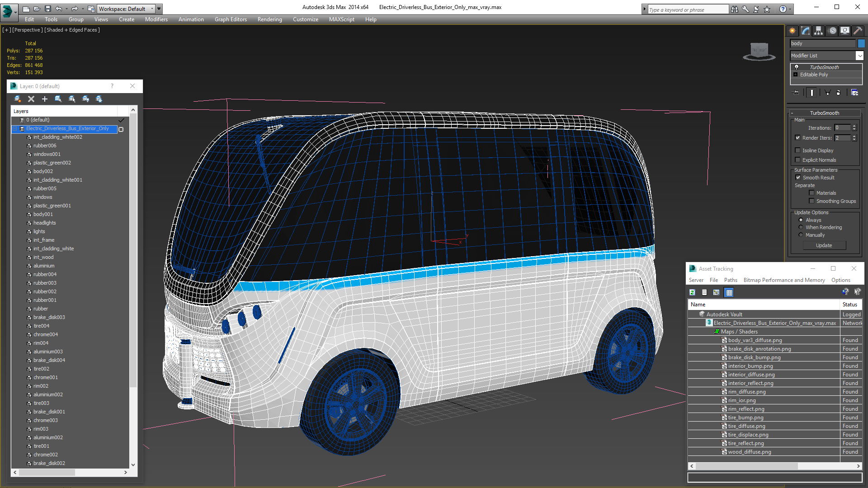
Task: Expand the Editable Poly modifier entry
Action: (x=796, y=75)
